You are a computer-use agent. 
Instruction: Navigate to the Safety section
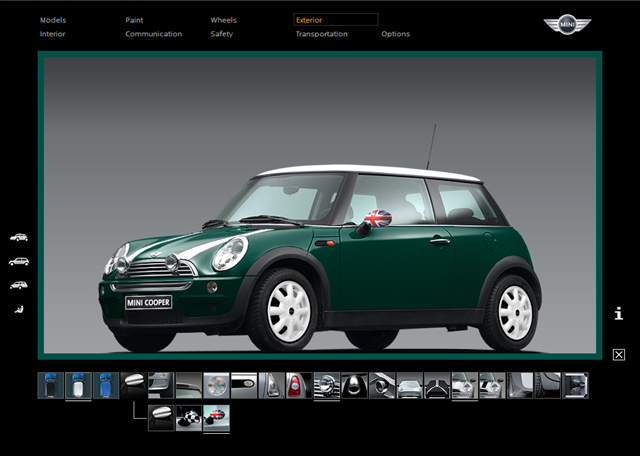(221, 34)
